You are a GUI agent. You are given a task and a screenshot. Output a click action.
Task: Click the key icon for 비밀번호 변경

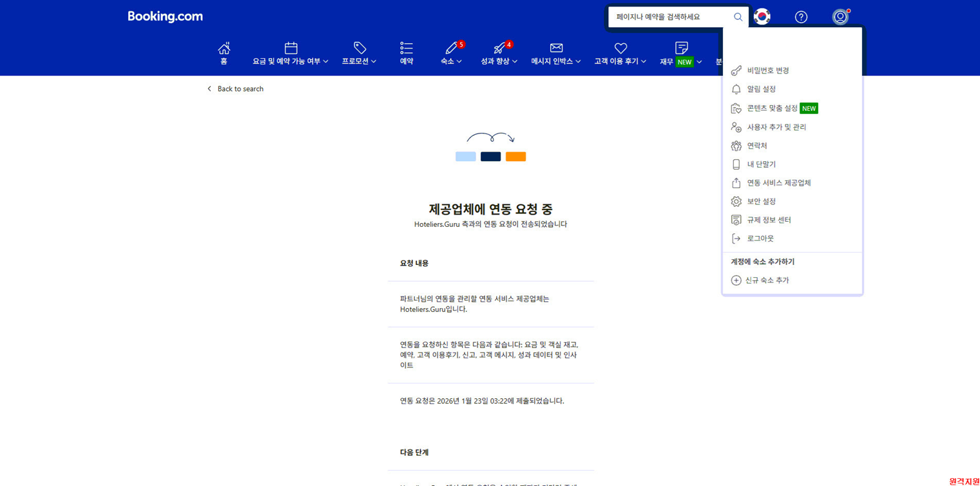click(736, 70)
